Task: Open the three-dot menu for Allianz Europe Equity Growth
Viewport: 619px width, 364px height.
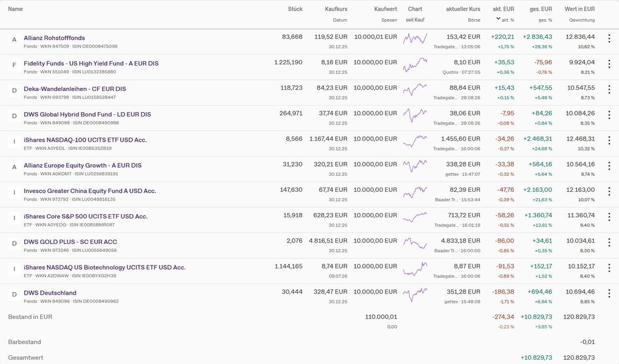Action: pos(609,166)
